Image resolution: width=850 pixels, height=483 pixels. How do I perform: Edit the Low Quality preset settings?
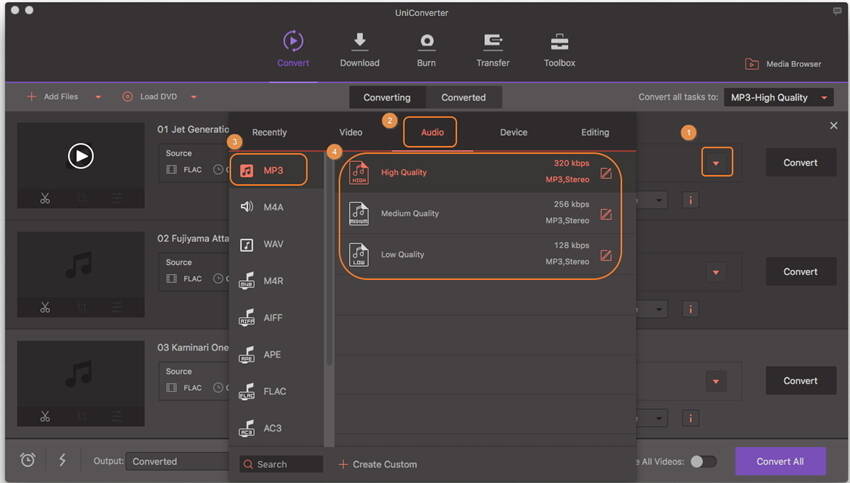606,255
